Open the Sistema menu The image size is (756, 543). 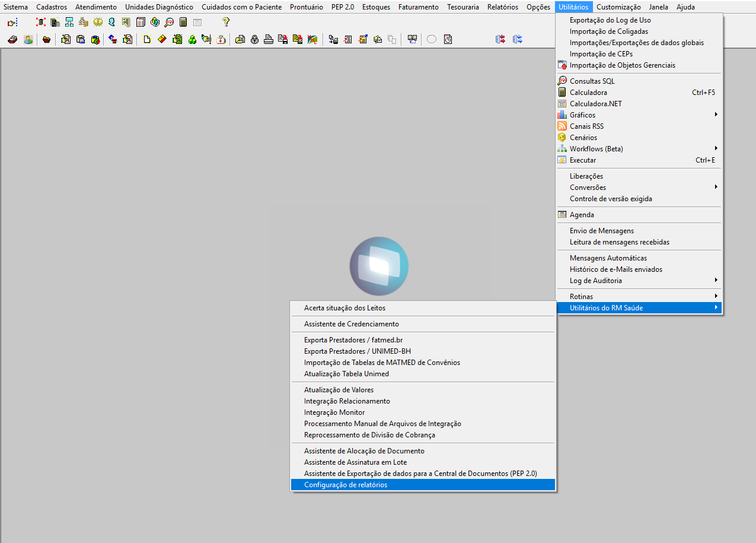pos(15,7)
